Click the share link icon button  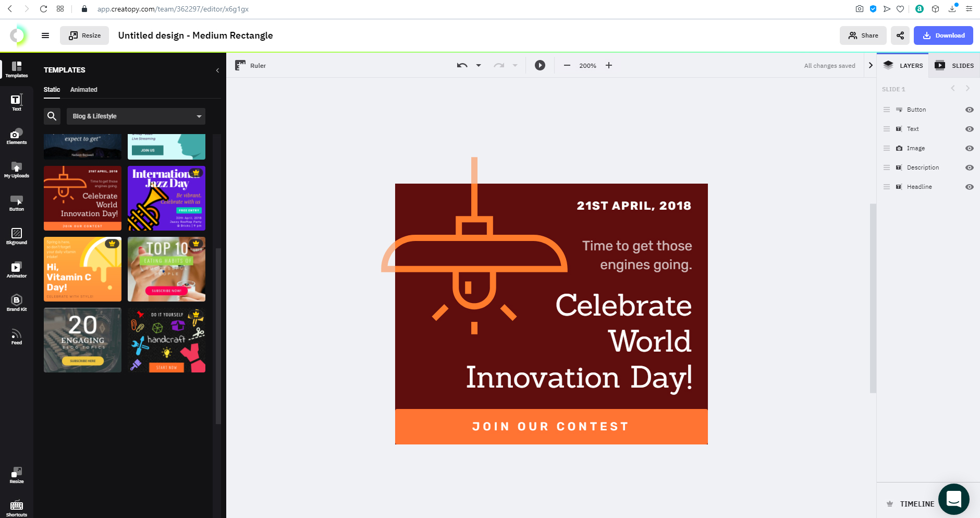[x=900, y=35]
